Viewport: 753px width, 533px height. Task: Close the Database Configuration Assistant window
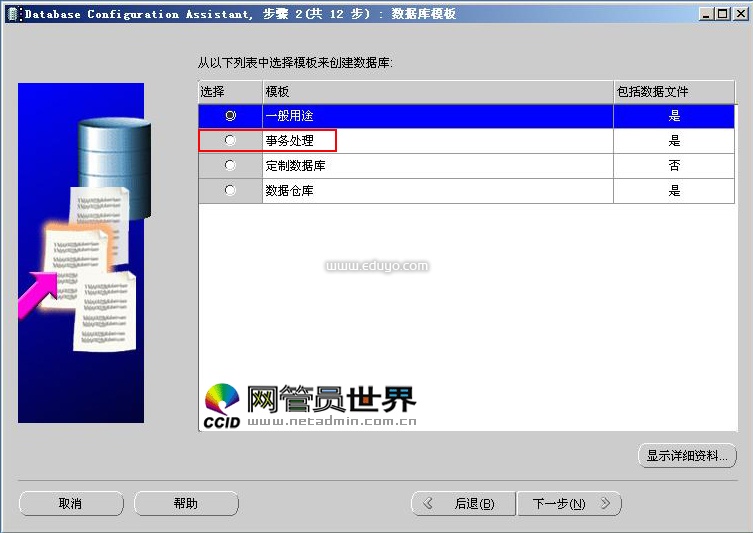(739, 14)
